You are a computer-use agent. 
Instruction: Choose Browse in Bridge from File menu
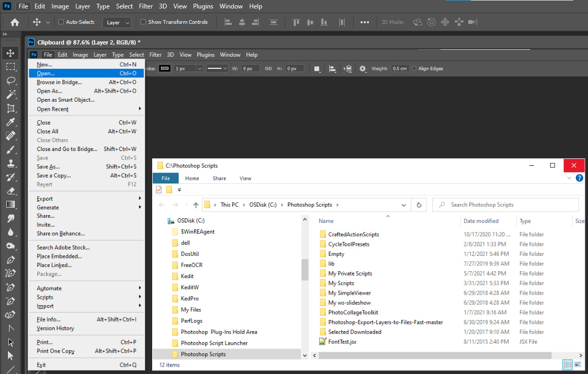tap(59, 82)
